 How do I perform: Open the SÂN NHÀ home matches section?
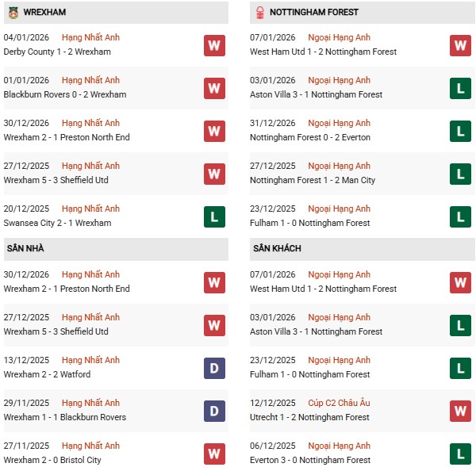[x=25, y=249]
